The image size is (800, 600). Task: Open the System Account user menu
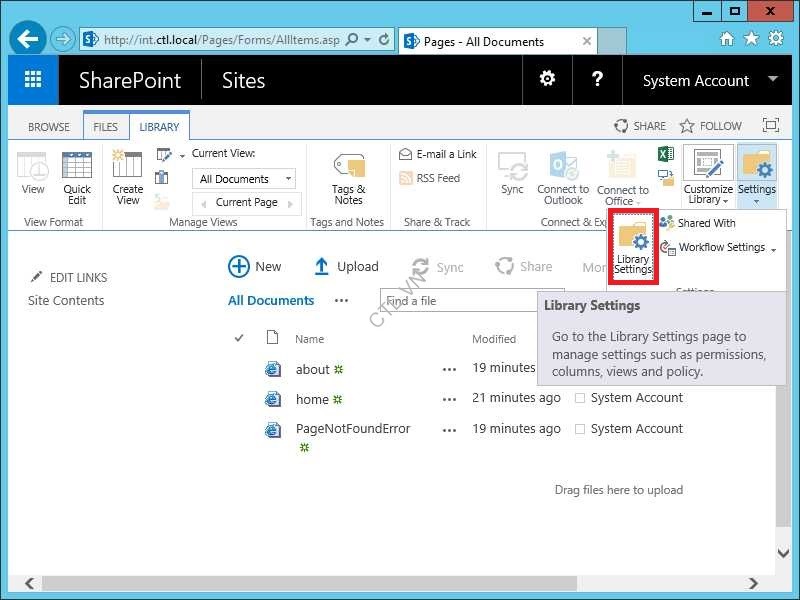[710, 80]
